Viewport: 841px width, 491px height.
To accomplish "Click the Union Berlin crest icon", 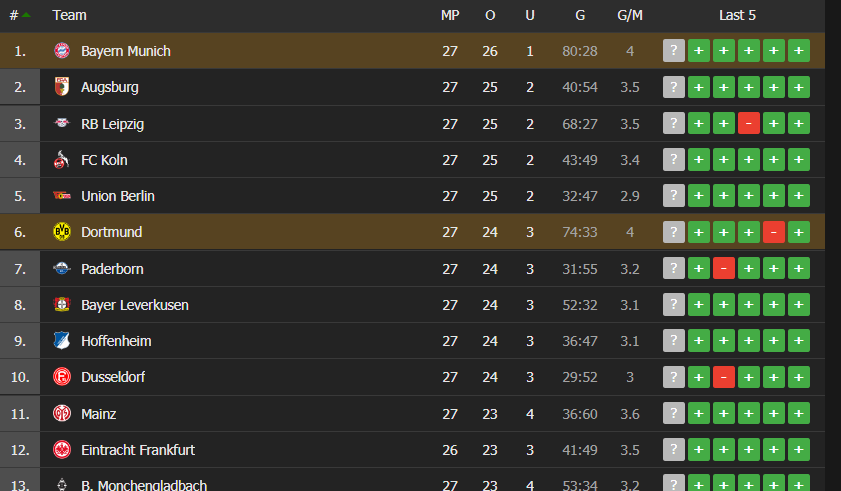I will (x=62, y=196).
